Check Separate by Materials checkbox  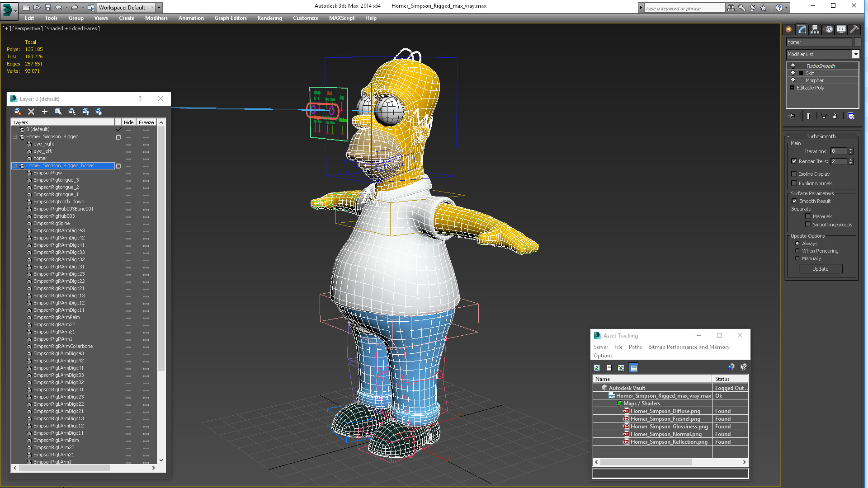(x=808, y=216)
